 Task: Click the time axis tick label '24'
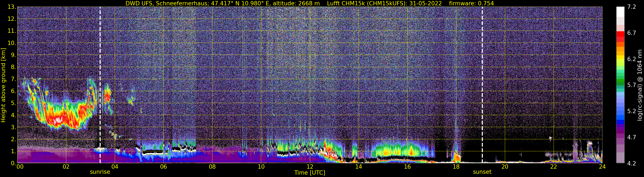point(602,167)
